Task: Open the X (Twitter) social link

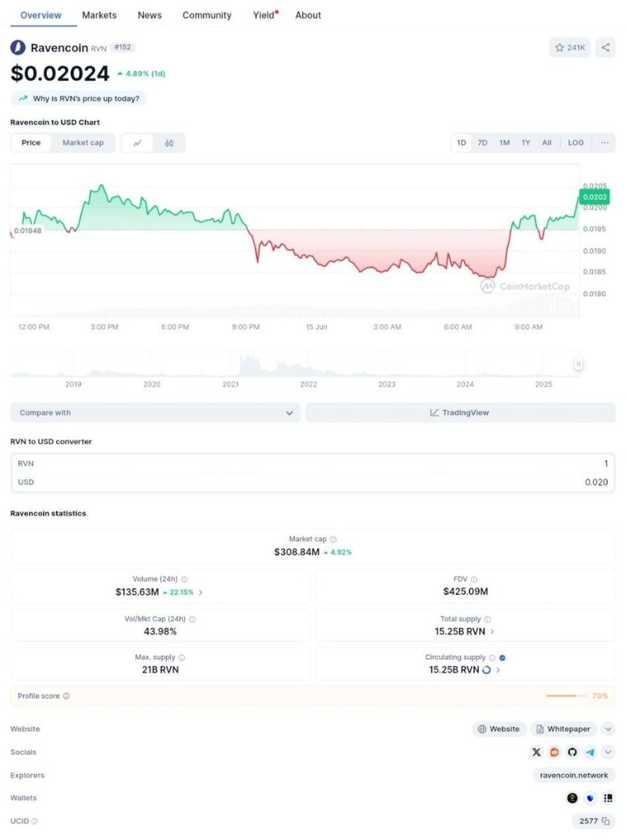Action: tap(536, 752)
